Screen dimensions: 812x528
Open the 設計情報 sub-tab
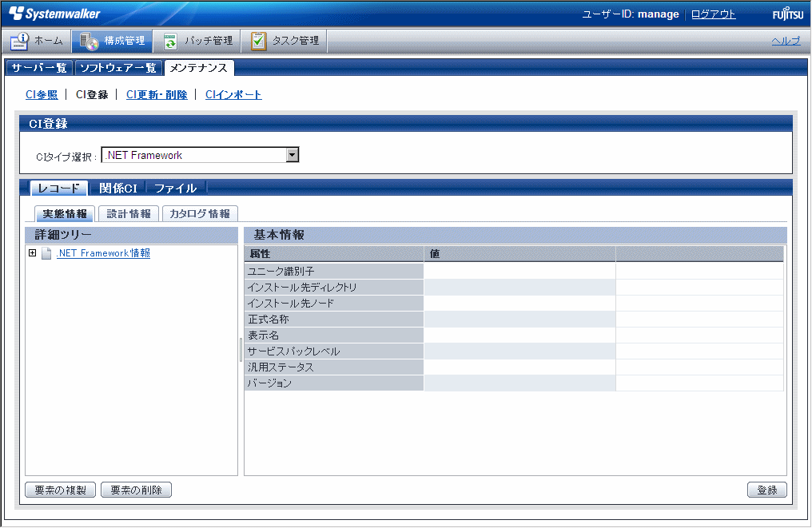(x=129, y=214)
